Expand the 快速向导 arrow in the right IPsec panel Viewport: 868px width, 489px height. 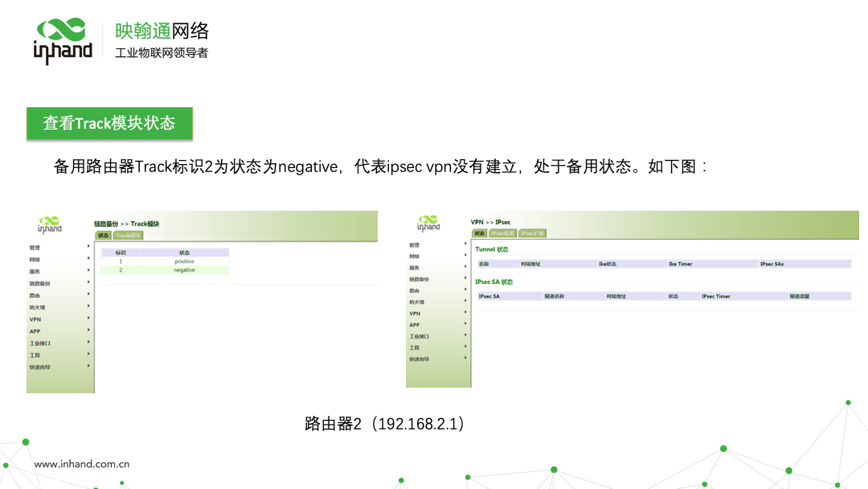[x=465, y=358]
